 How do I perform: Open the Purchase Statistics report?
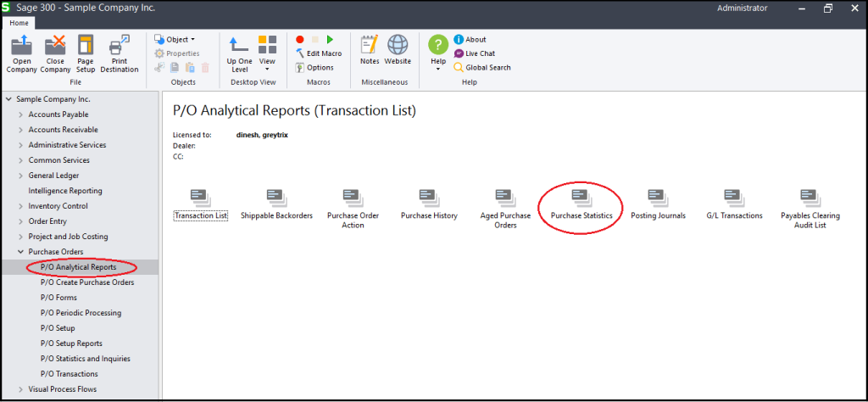(x=581, y=204)
